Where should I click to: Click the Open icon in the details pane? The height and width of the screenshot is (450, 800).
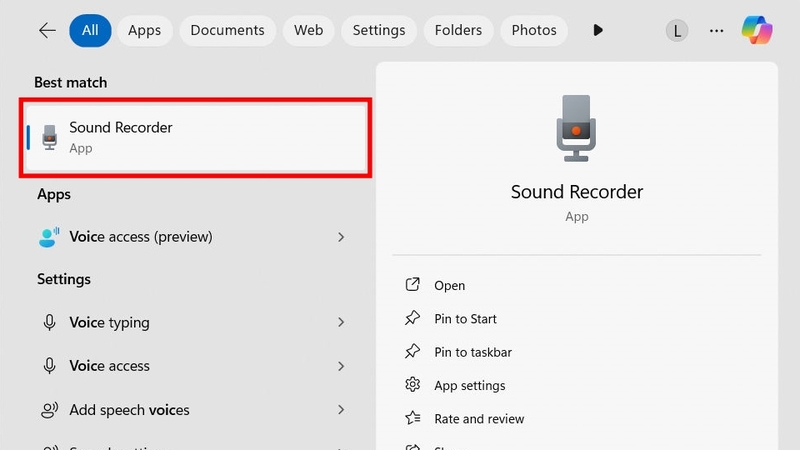[x=412, y=285]
